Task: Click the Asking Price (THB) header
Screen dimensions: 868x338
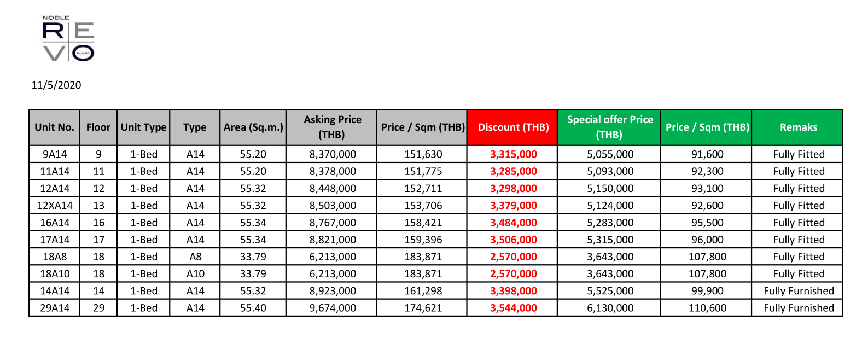Action: click(332, 127)
